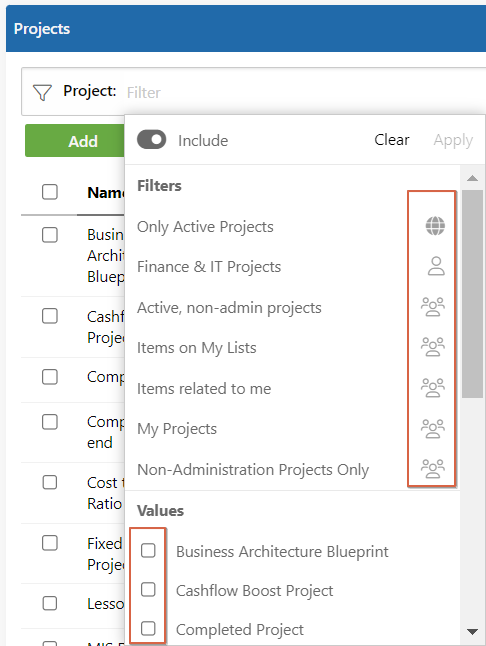The width and height of the screenshot is (486, 646).
Task: Clear the current filter selection
Action: (392, 140)
